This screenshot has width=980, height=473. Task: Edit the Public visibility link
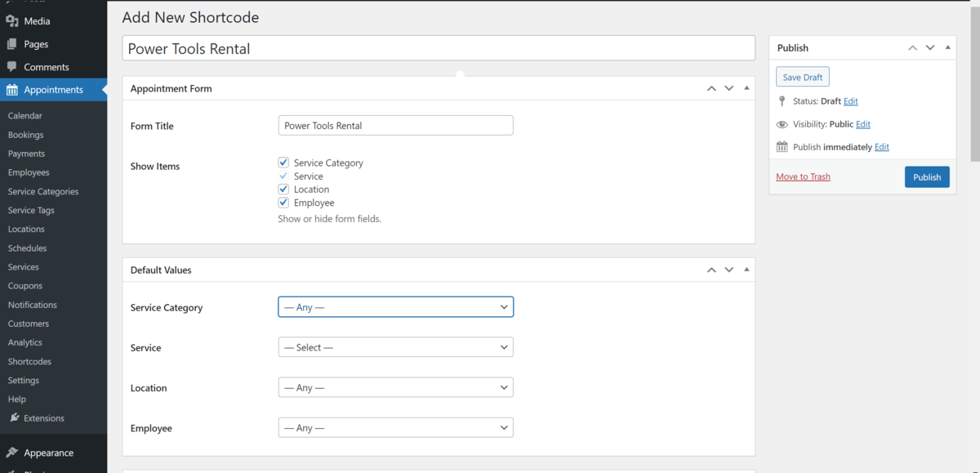(863, 124)
